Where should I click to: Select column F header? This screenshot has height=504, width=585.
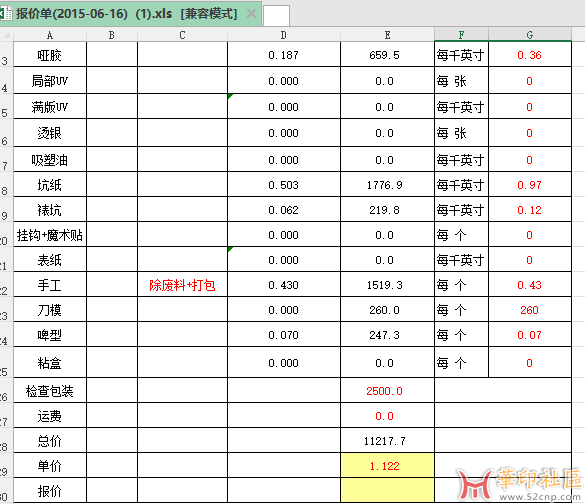[461, 35]
